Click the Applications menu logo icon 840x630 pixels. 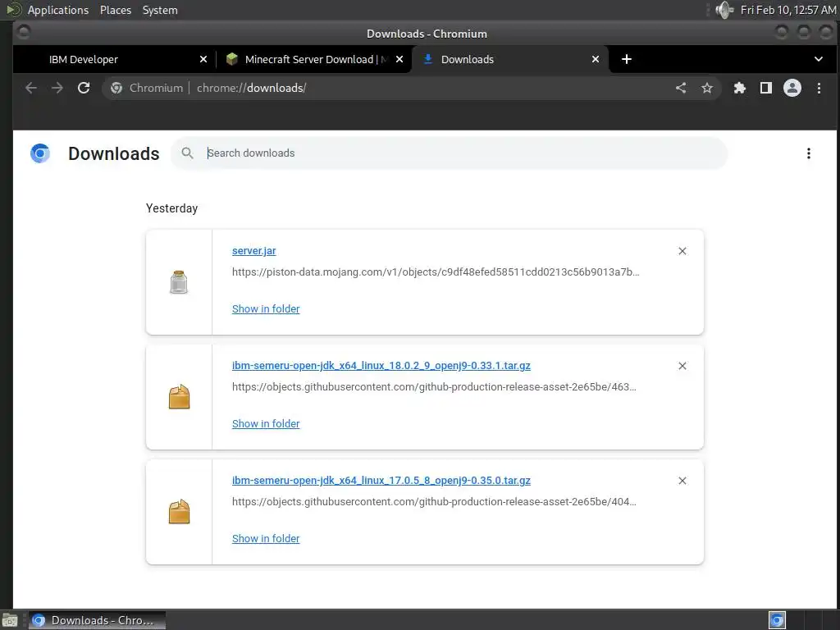pos(13,10)
